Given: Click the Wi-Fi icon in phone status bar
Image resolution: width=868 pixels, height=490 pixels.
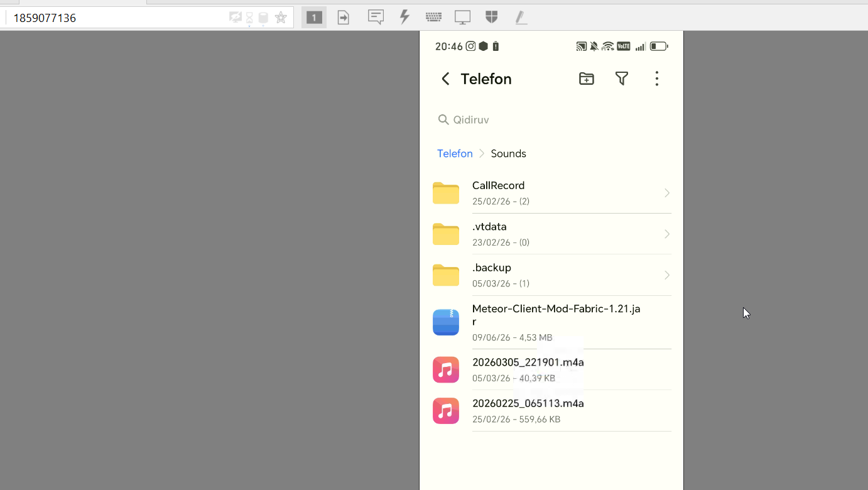Looking at the screenshot, I should click(x=607, y=46).
